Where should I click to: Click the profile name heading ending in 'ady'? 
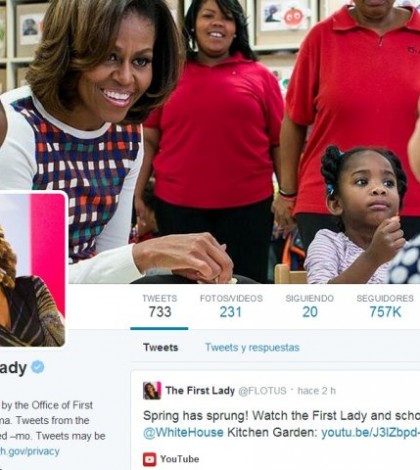tap(13, 368)
